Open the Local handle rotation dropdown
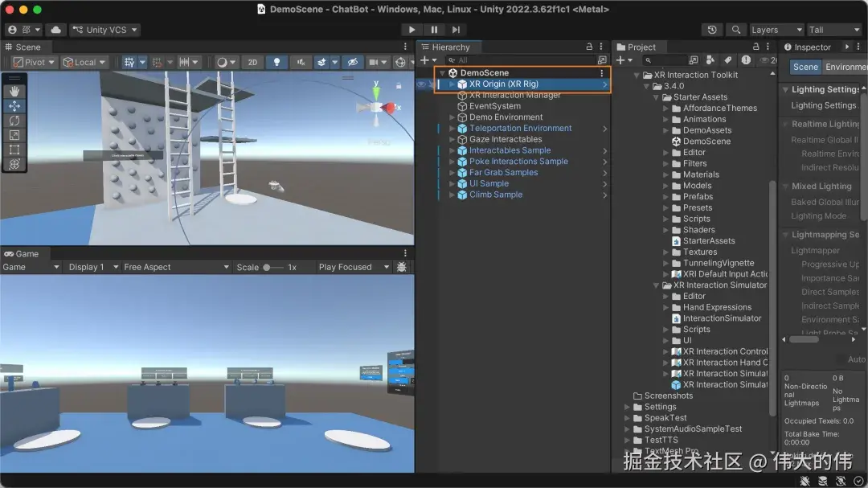 click(x=84, y=62)
